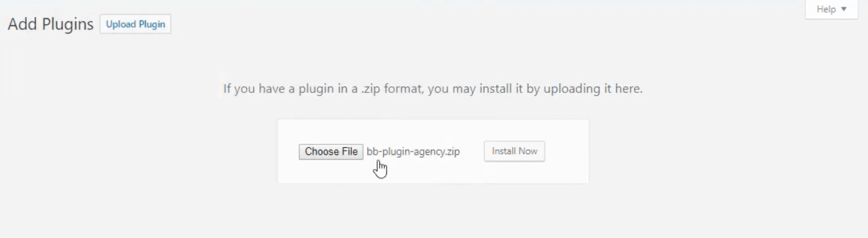Open the Help tab
Image resolution: width=868 pixels, height=238 pixels.
pyautogui.click(x=831, y=9)
